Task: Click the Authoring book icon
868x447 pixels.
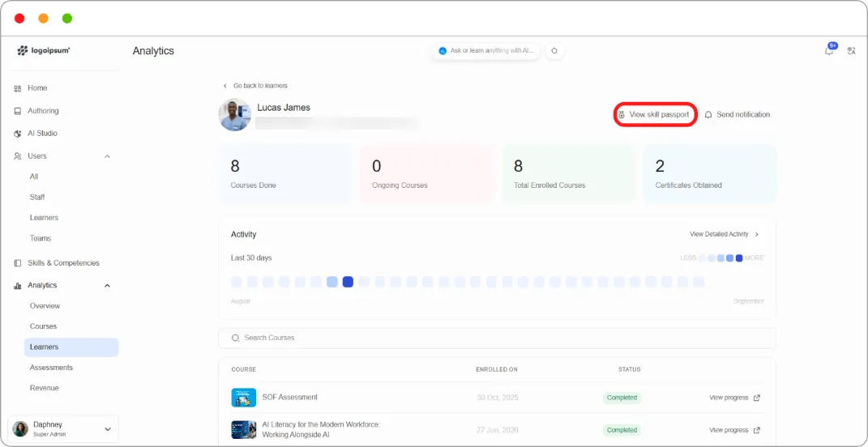Action: click(x=18, y=111)
